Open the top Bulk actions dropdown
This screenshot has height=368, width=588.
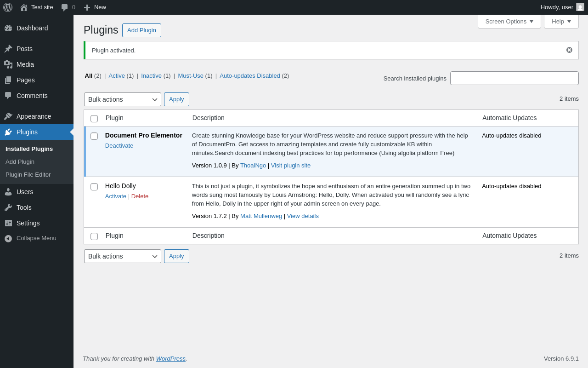[122, 99]
